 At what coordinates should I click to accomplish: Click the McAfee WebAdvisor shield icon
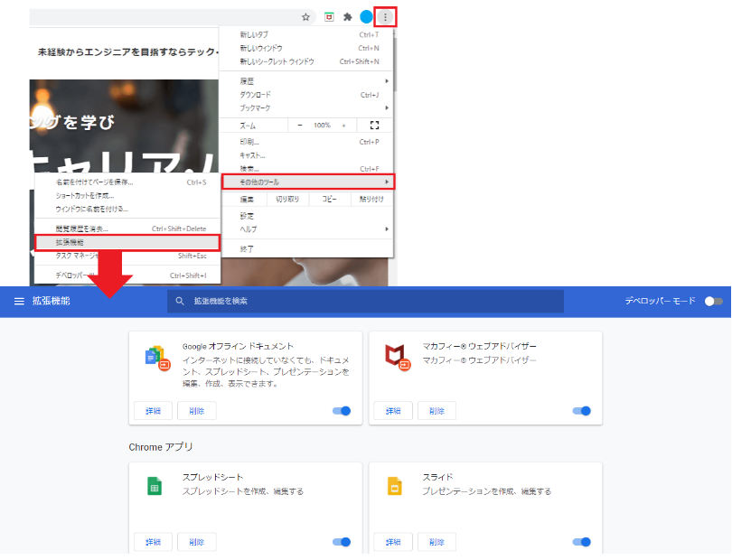(x=397, y=358)
